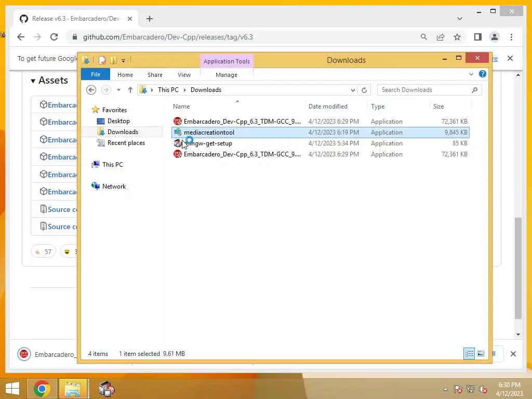532x399 pixels.
Task: Toggle Chrome side panel
Action: pos(478,37)
